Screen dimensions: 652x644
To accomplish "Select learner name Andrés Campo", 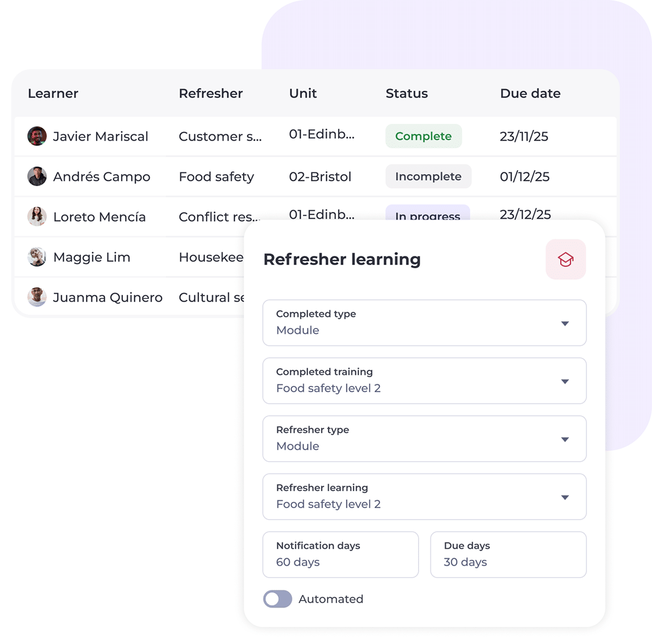I will (101, 177).
